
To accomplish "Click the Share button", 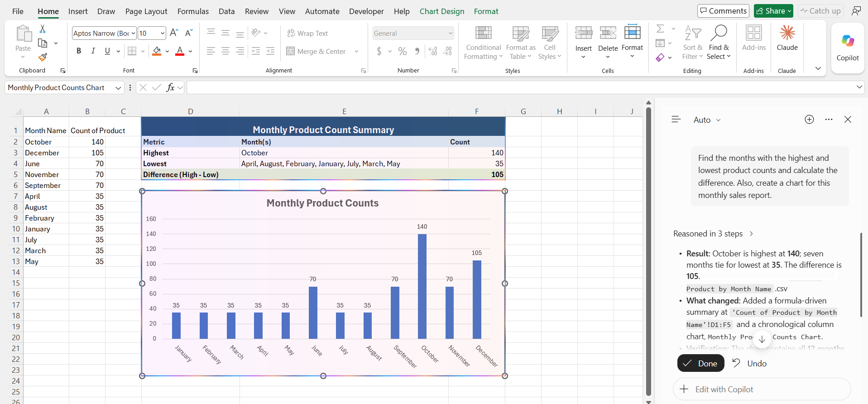I will click(x=773, y=11).
